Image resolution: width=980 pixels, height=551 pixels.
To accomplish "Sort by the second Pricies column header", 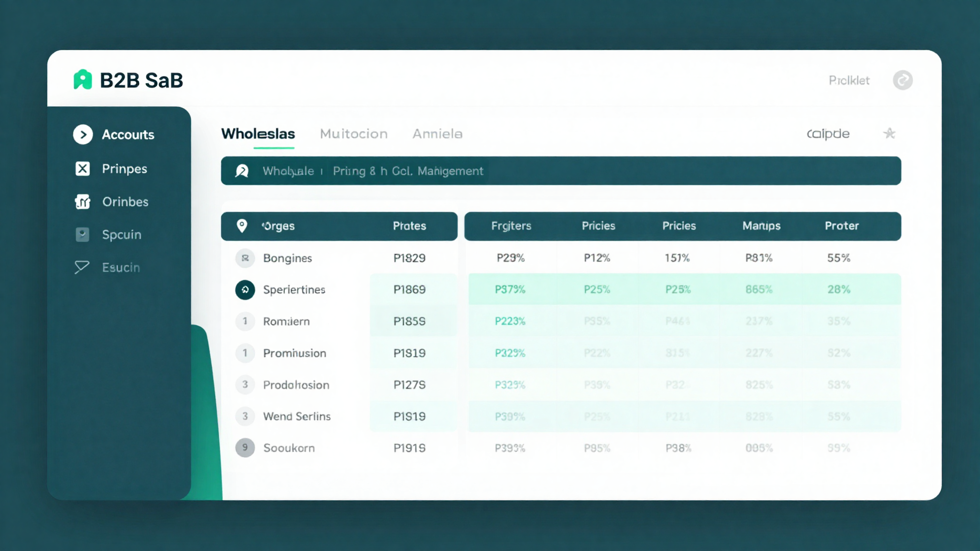I will coord(679,226).
